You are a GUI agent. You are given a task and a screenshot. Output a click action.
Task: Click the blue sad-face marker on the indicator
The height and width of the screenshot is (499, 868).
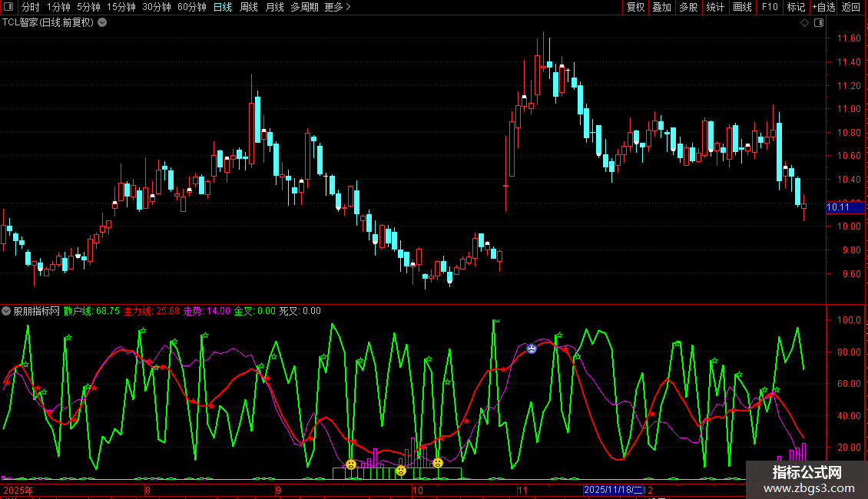click(x=532, y=349)
